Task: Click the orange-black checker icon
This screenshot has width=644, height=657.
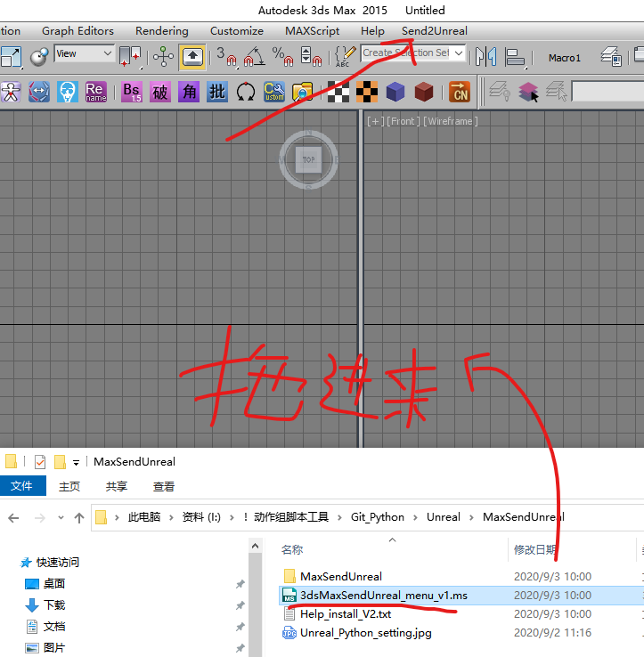Action: [x=367, y=92]
